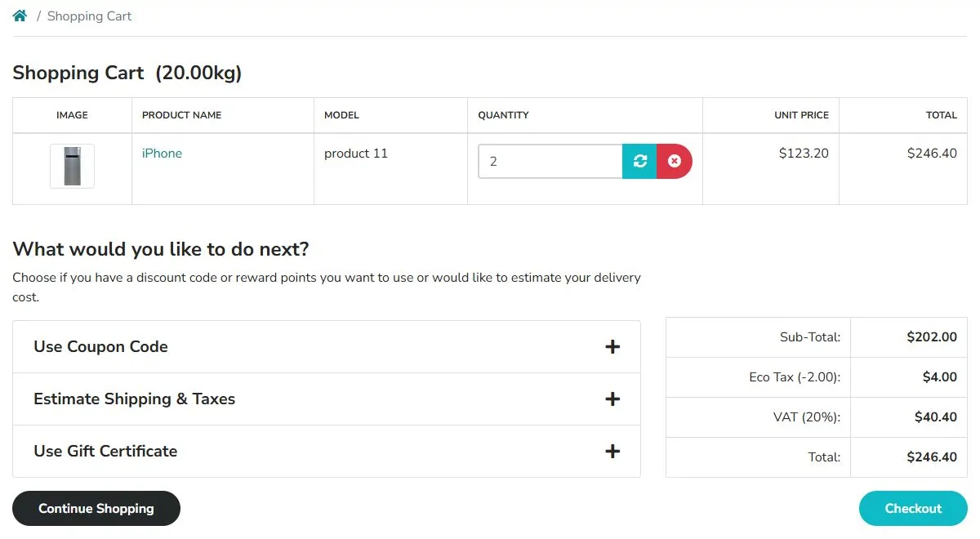The image size is (980, 539).
Task: Click the 'Quantity' column header
Action: coord(503,115)
